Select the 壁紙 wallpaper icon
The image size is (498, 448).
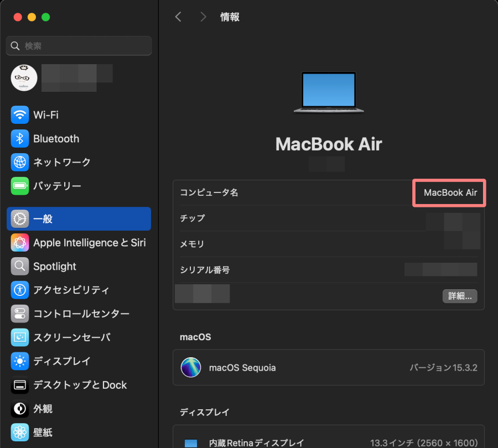point(20,432)
